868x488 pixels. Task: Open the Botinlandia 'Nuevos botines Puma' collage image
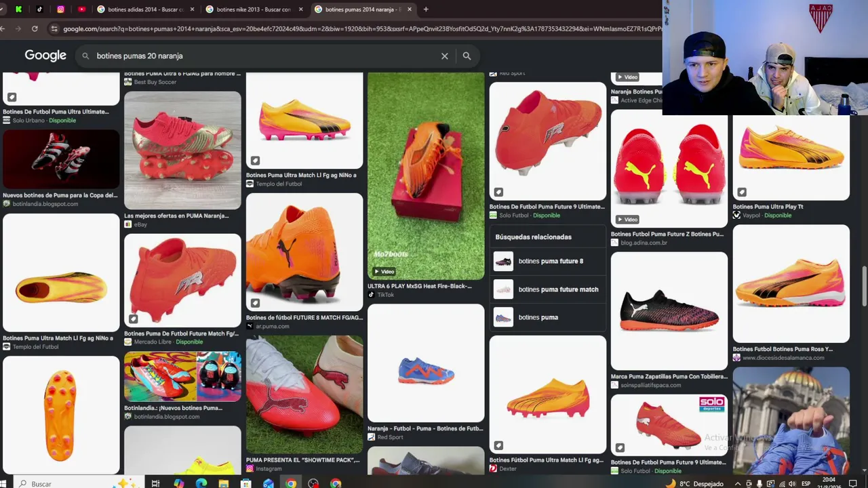tap(182, 376)
